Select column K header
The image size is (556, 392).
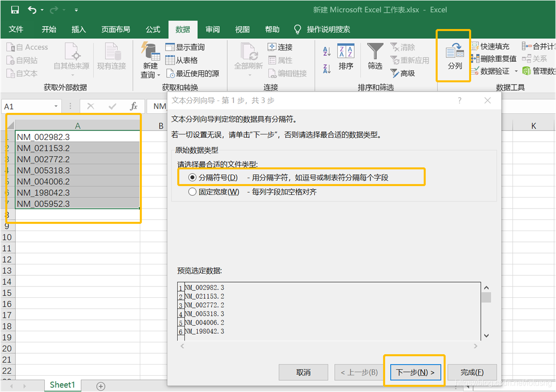(x=533, y=126)
